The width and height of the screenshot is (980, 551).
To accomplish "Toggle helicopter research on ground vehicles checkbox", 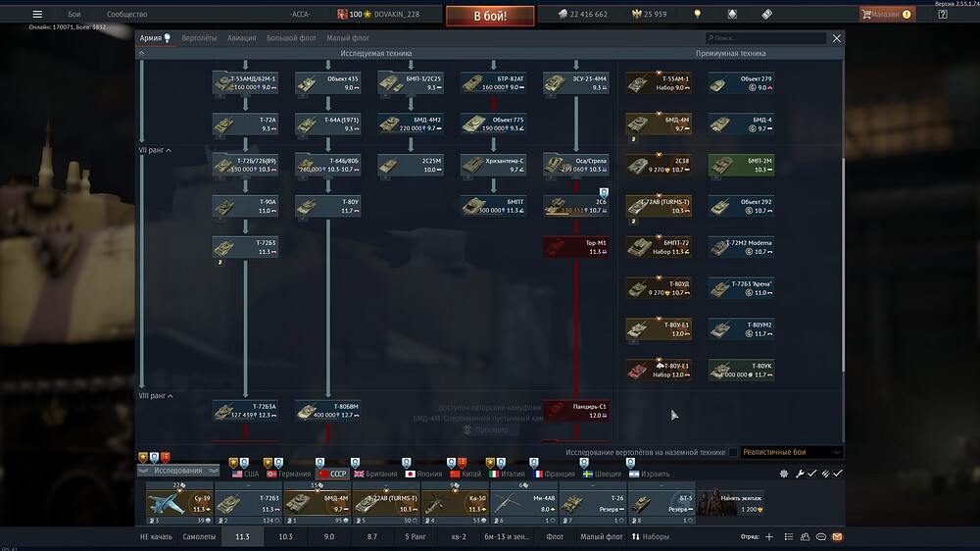I will click(733, 452).
